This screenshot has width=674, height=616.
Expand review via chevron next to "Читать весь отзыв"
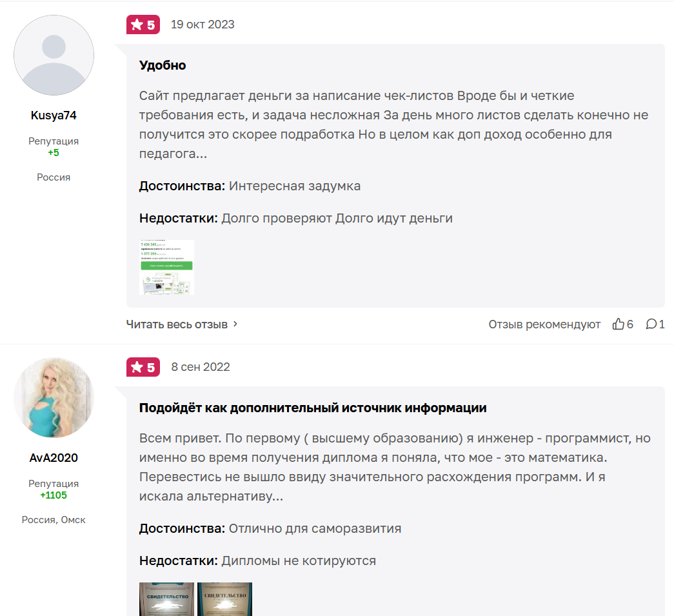click(x=235, y=324)
